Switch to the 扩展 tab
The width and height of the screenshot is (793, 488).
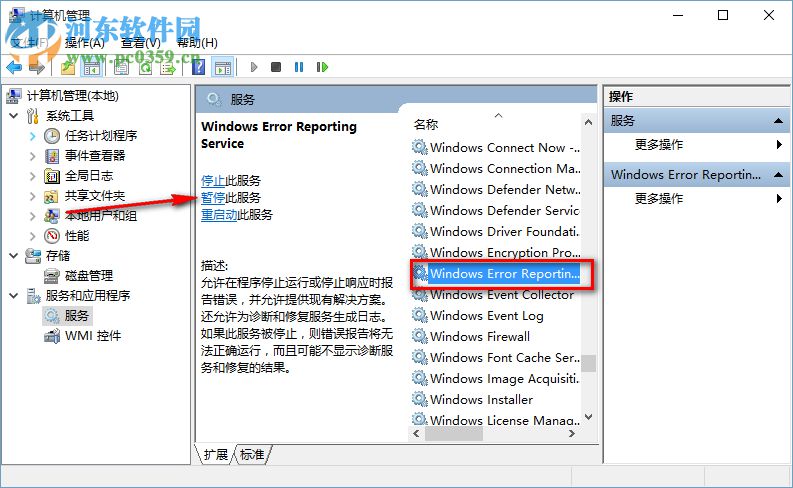pyautogui.click(x=215, y=455)
